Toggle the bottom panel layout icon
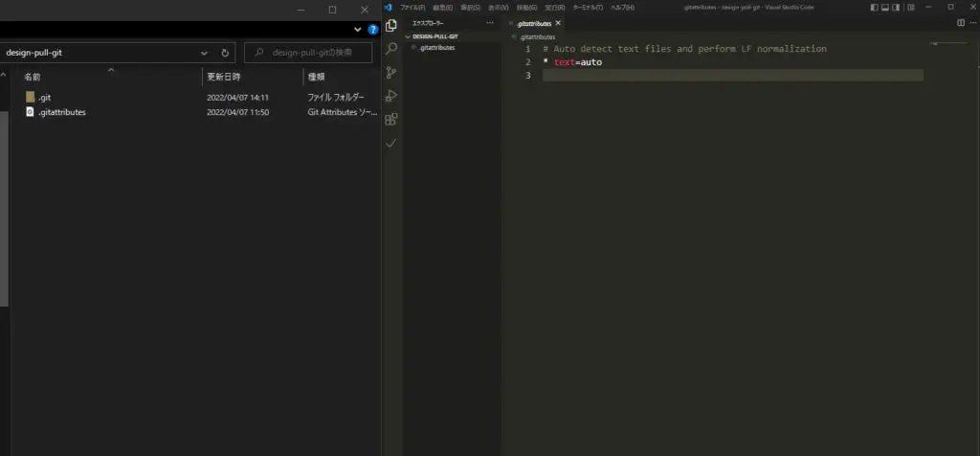Viewport: 980px width, 456px height. click(x=885, y=8)
